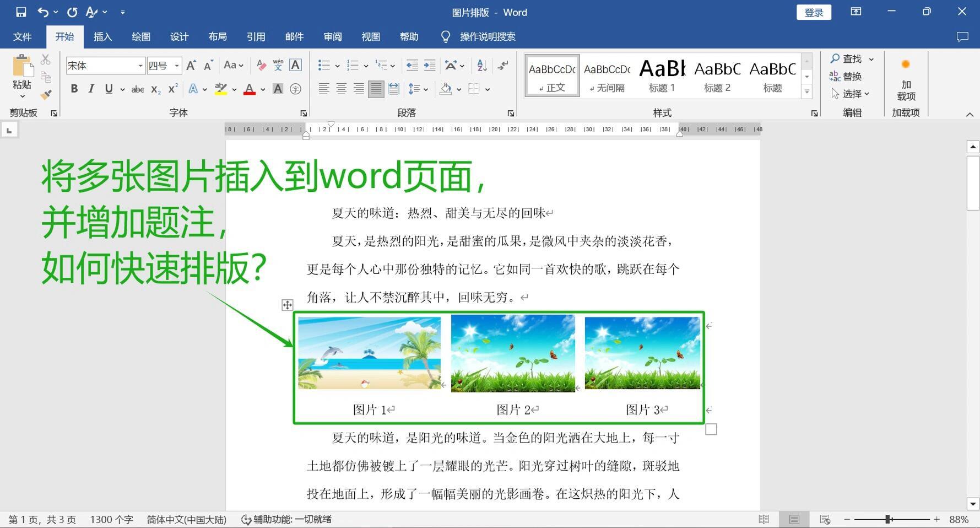Click the Sort icon

[x=482, y=66]
